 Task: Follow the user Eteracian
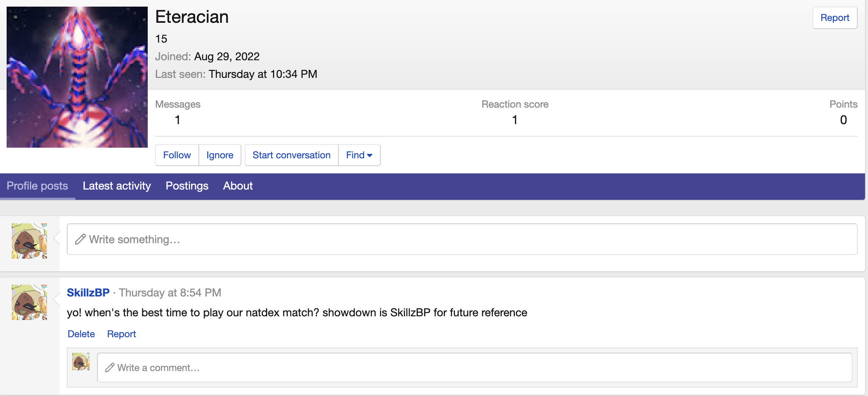[x=177, y=155]
